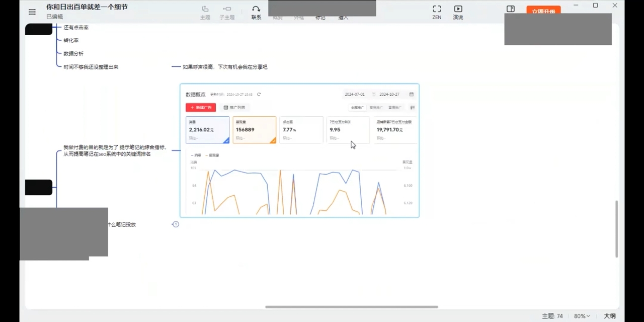
Task: Deselect the checked 消费 metric card
Action: click(x=207, y=129)
